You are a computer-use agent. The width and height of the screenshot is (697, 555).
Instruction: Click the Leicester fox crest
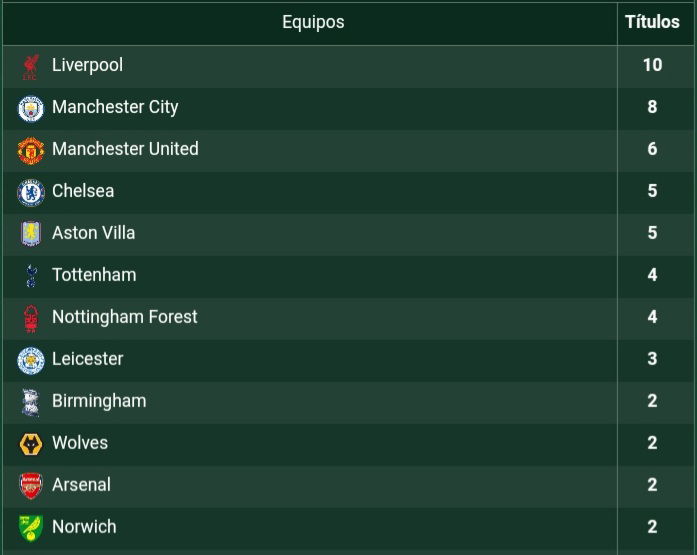point(31,360)
